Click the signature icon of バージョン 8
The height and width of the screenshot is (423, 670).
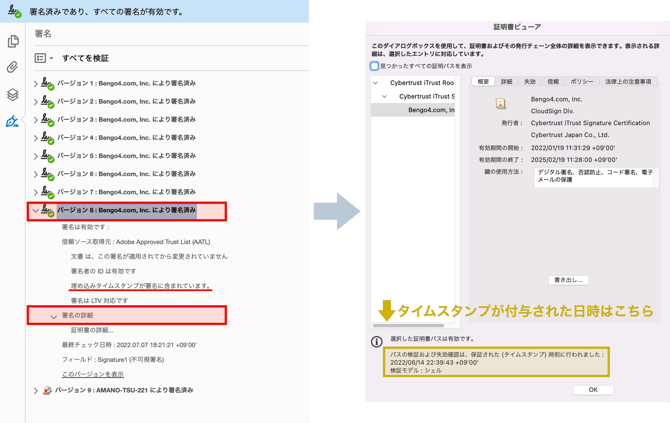47,211
